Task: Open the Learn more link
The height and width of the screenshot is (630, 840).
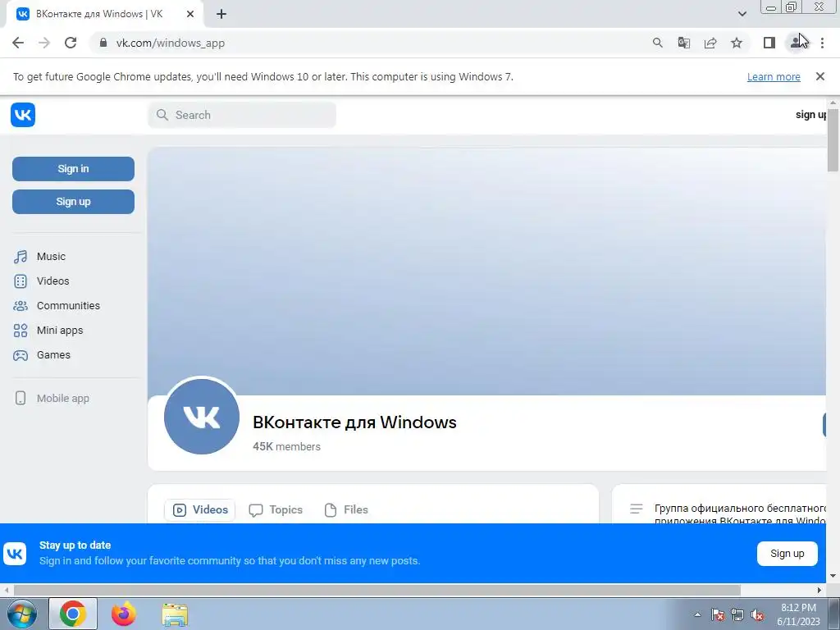Action: tap(774, 76)
